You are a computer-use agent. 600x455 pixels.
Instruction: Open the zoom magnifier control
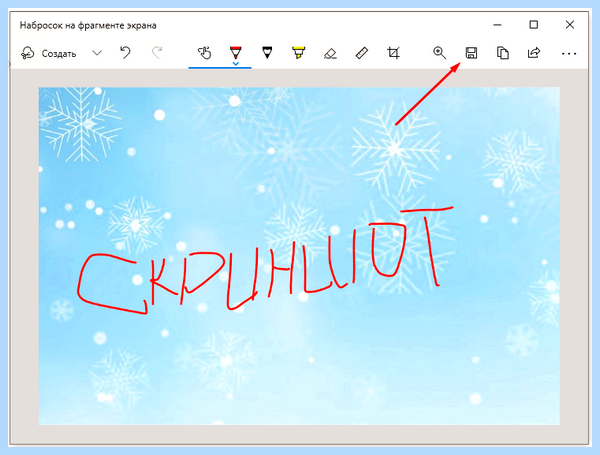(x=439, y=53)
